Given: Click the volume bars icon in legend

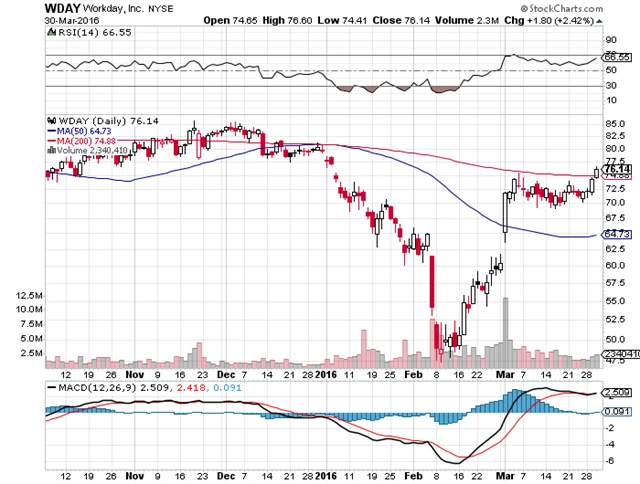Looking at the screenshot, I should 51,150.
